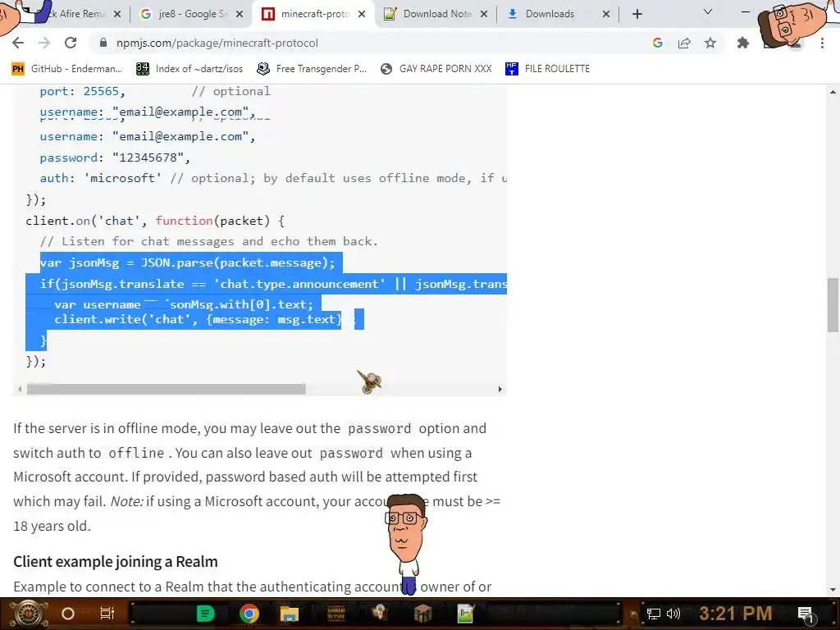This screenshot has width=840, height=630.
Task: Click the password: "12345678" code line
Action: (x=115, y=157)
